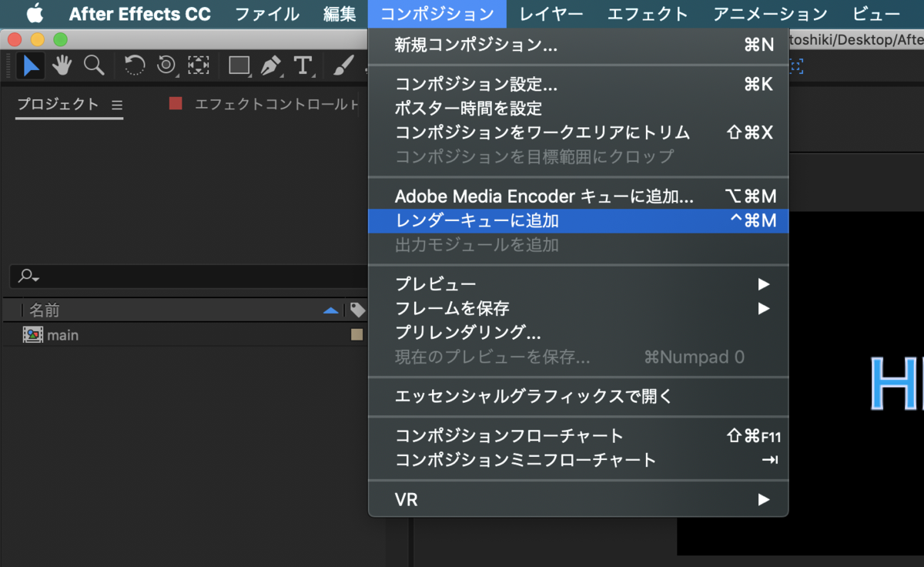Image resolution: width=924 pixels, height=567 pixels.
Task: Open the 編集 menu
Action: tap(340, 13)
